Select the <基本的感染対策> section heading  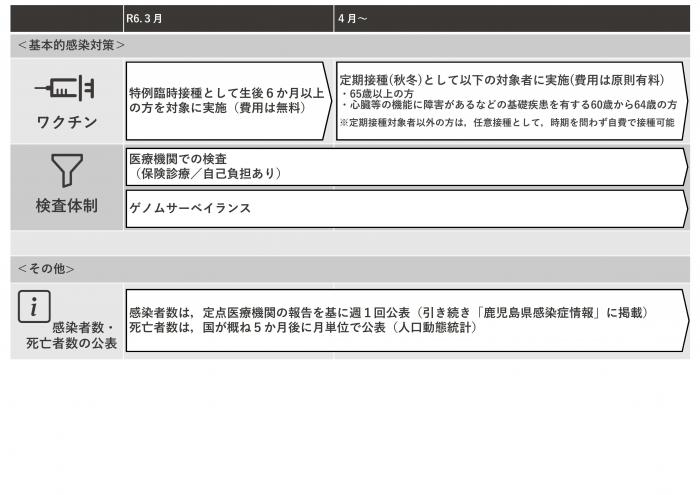click(70, 45)
